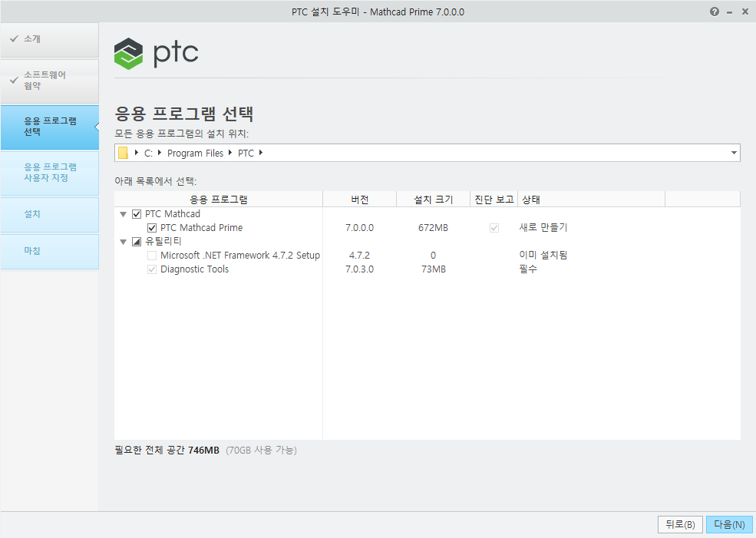756x538 pixels.
Task: Expand arrow after PTC in path
Action: [261, 153]
